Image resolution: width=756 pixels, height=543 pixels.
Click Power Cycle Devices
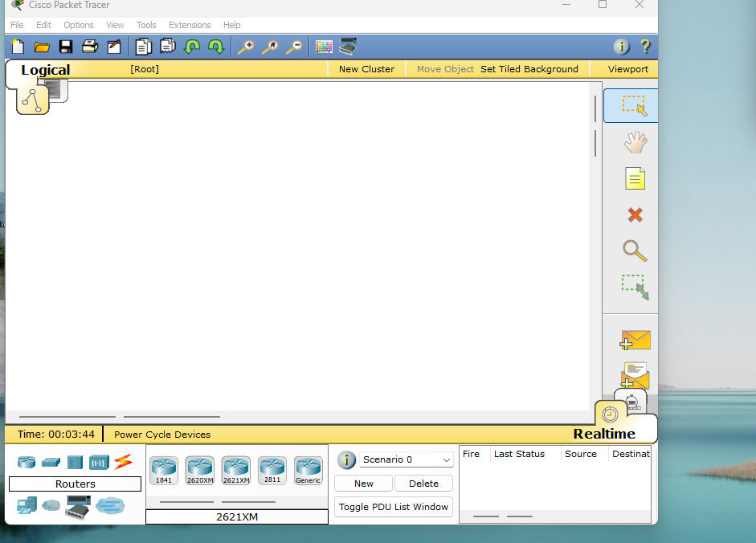(162, 435)
